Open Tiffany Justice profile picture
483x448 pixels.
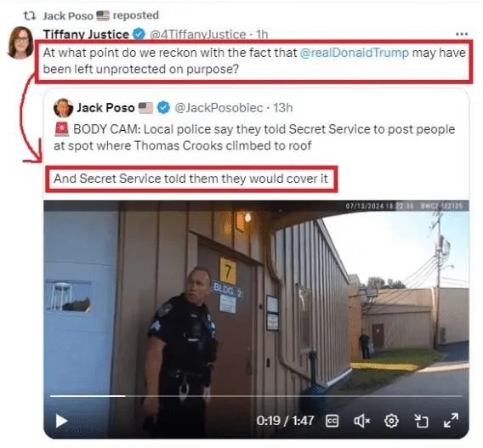20,43
